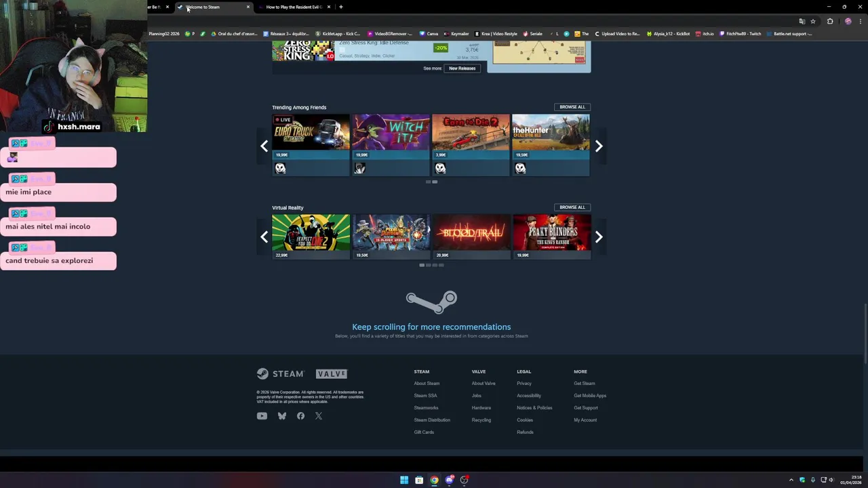Click Browse All for Virtual Reality
This screenshot has width=868, height=488.
point(572,207)
